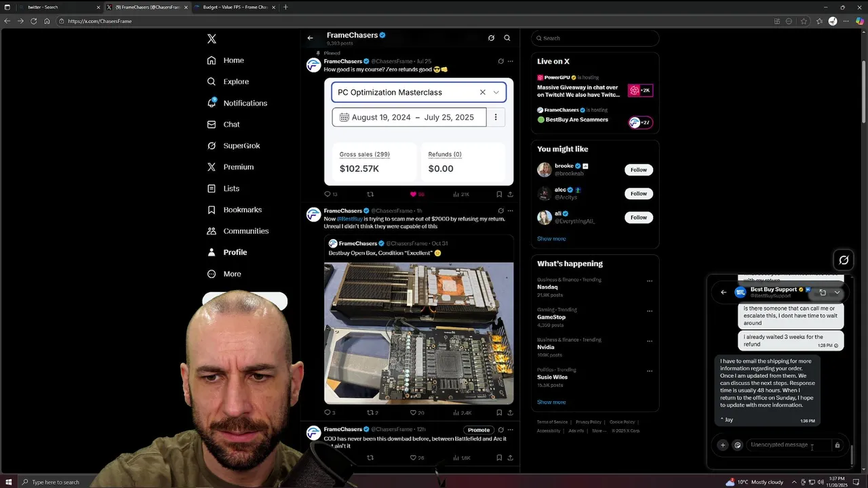Click Show more under You might like

pyautogui.click(x=551, y=239)
